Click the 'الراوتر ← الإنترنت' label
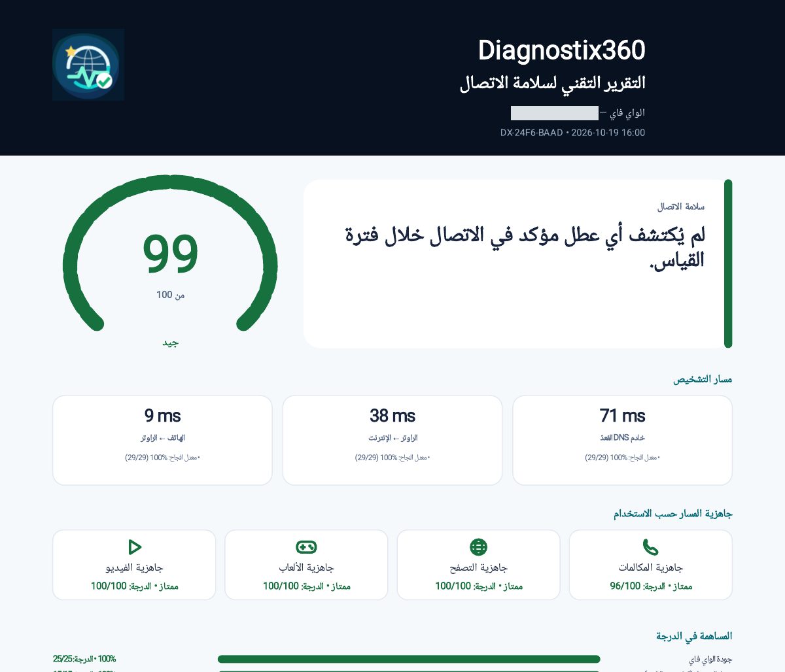This screenshot has width=785, height=672. click(x=392, y=438)
